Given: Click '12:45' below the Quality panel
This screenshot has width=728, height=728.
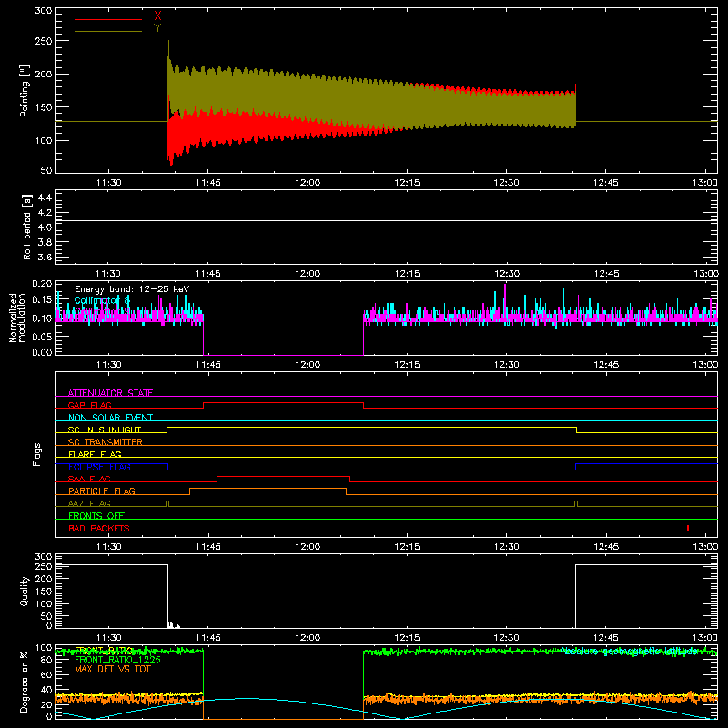Looking at the screenshot, I should click(605, 638).
